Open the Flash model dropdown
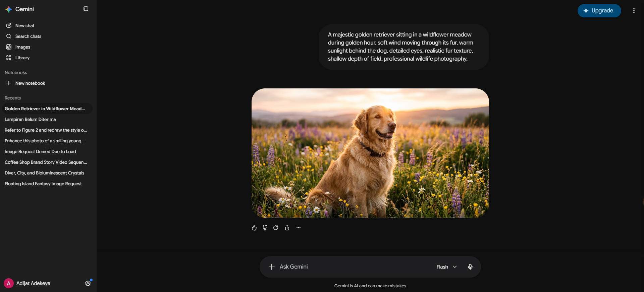 point(446,267)
